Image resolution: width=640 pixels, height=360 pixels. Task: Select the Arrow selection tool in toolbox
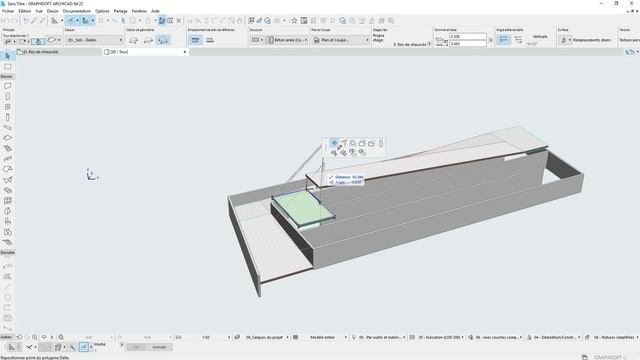point(7,56)
